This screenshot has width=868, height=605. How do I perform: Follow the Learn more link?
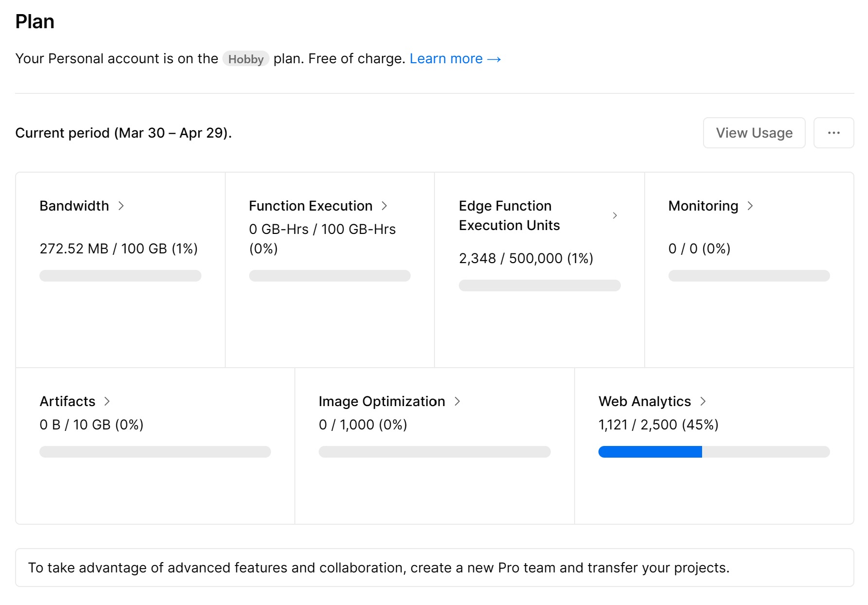pyautogui.click(x=455, y=59)
